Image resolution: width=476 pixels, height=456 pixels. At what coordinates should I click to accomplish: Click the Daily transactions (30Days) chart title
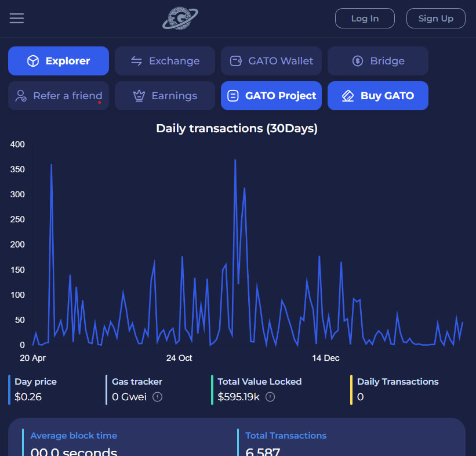pos(237,128)
